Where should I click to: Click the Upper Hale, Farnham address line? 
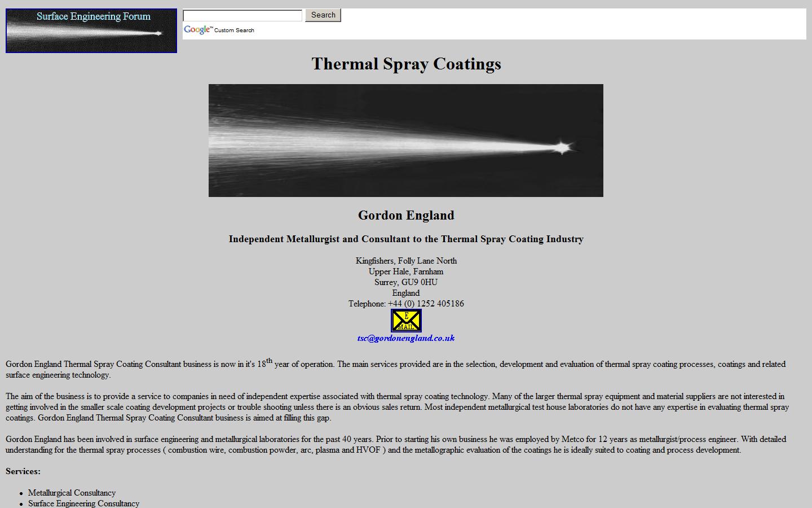(x=406, y=271)
